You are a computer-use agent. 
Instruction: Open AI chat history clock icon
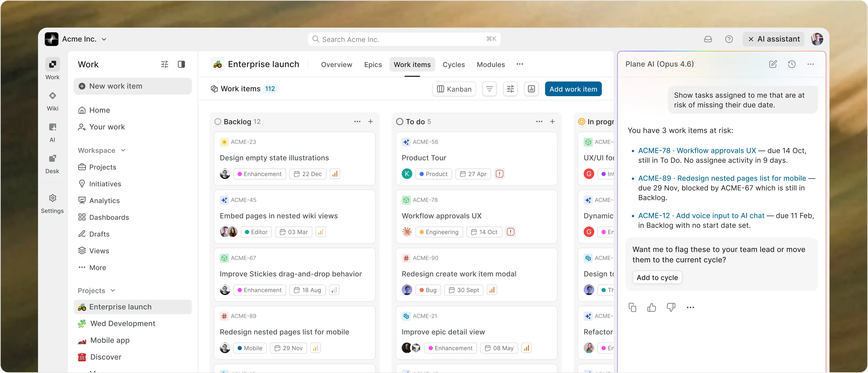coord(792,64)
